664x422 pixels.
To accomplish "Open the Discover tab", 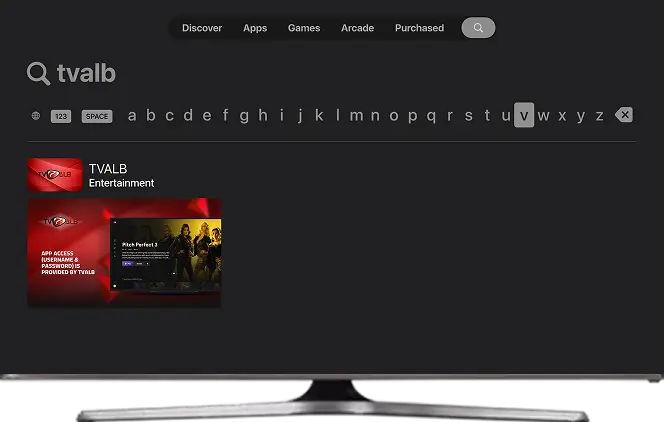I will [202, 28].
